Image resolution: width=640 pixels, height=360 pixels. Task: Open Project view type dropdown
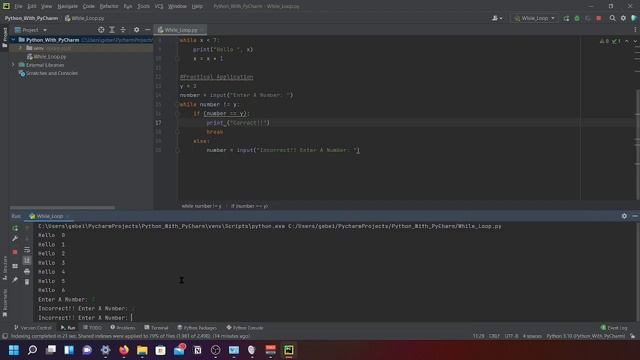tap(31, 30)
